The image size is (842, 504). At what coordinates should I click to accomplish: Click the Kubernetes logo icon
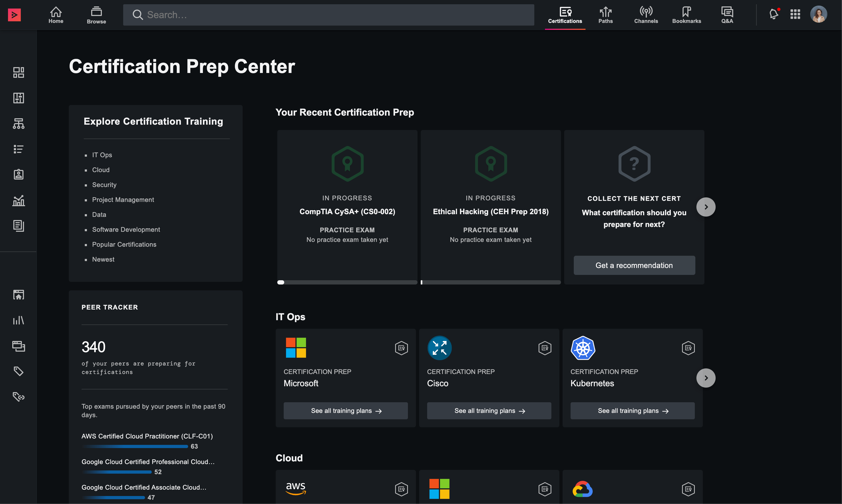(x=583, y=348)
